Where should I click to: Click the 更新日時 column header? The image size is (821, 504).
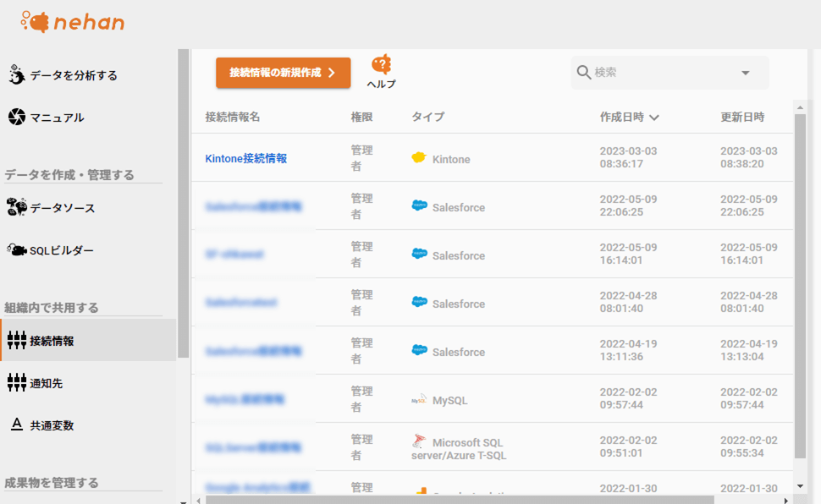click(x=742, y=118)
